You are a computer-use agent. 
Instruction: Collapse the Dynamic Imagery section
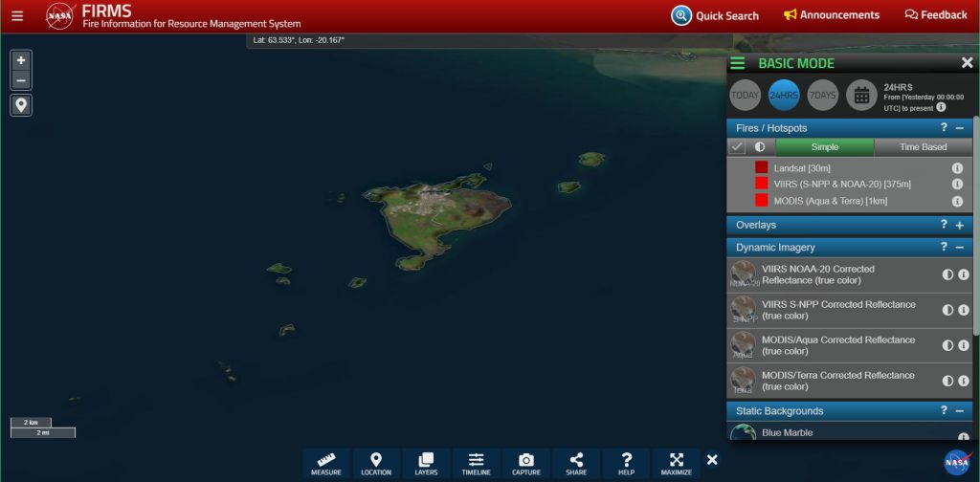tap(959, 247)
